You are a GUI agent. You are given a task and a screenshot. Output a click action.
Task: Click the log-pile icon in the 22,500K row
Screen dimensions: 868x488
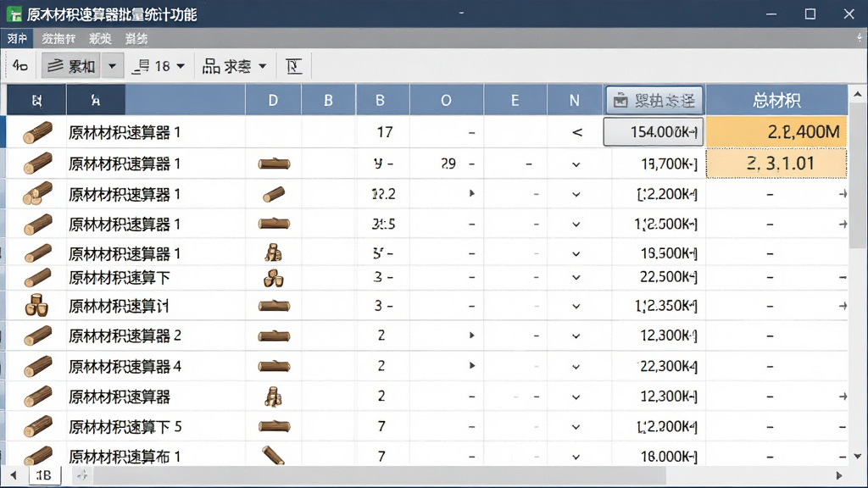point(274,277)
